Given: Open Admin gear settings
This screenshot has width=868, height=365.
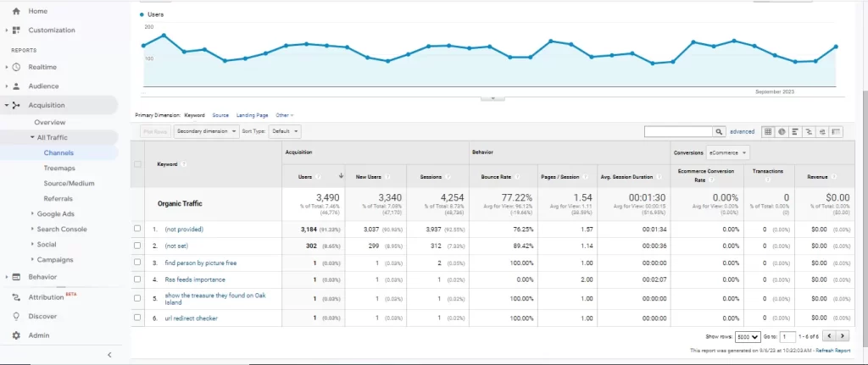Looking at the screenshot, I should tap(16, 335).
